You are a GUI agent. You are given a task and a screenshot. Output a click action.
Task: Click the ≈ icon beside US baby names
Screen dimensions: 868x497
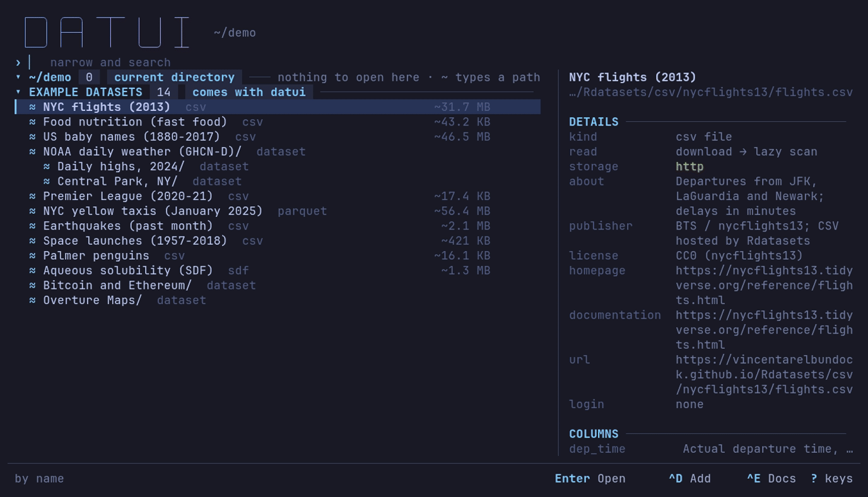point(32,137)
